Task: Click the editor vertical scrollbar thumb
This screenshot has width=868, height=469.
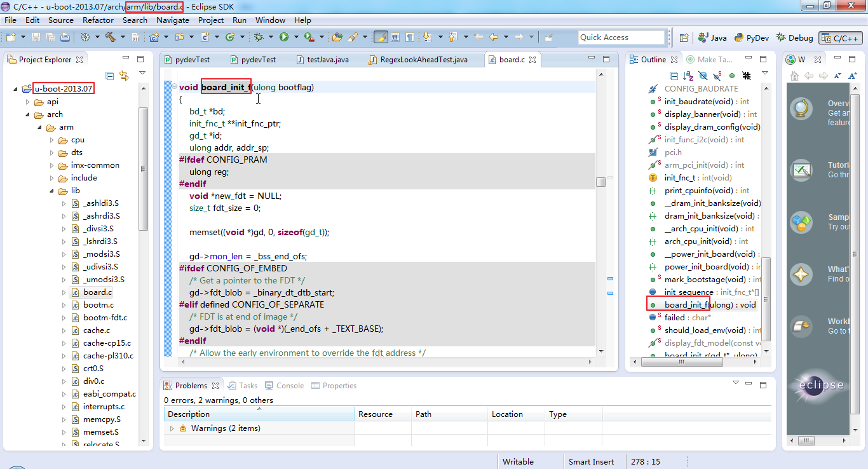Action: pos(600,182)
